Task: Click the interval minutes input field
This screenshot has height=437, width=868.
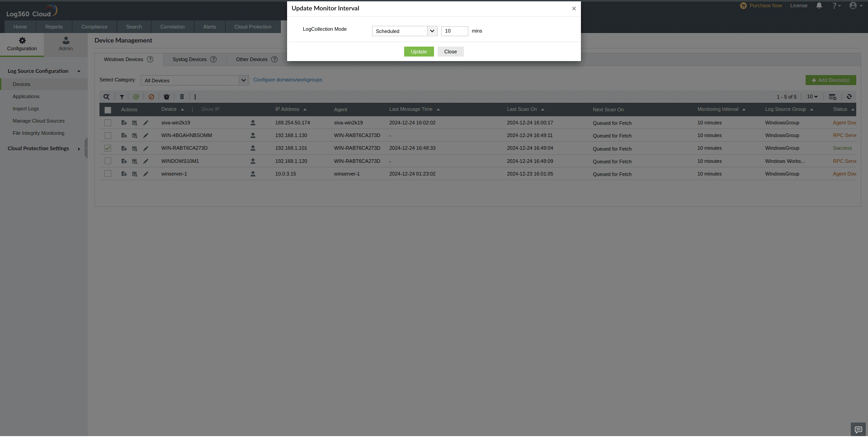Action: [454, 31]
